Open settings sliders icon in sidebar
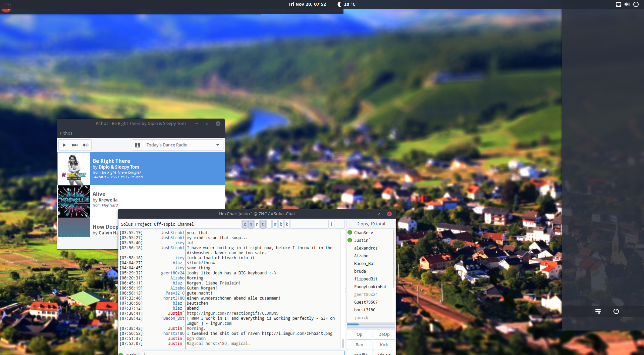This screenshot has width=644, height=355. [598, 311]
